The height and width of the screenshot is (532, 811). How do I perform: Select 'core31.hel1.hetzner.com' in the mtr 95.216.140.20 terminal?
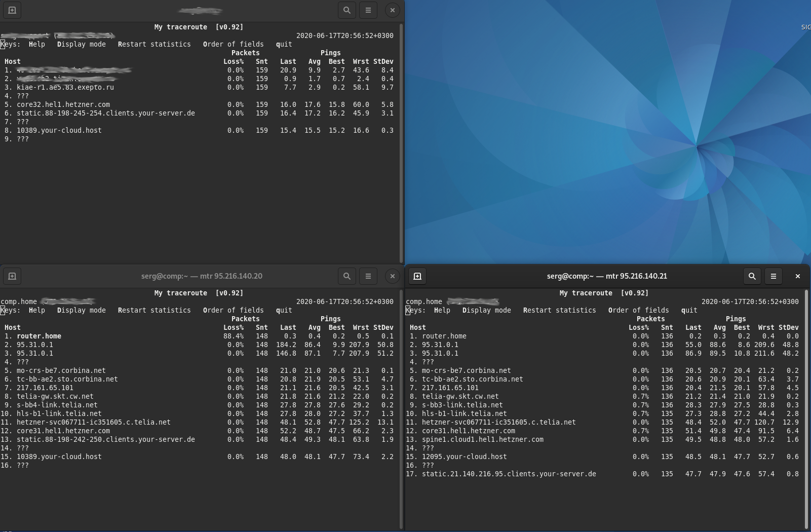coord(63,431)
